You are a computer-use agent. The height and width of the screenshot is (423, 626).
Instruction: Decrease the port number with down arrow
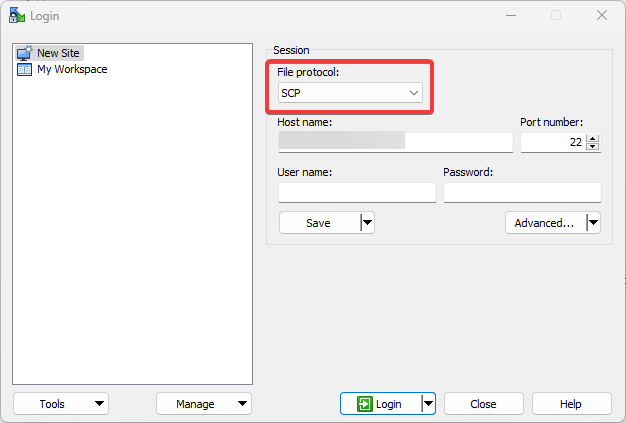tap(593, 146)
